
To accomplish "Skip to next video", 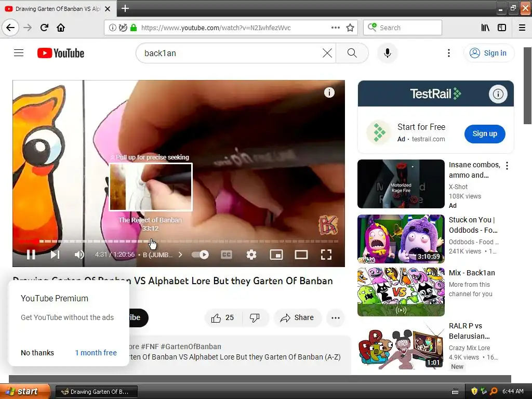I will tap(55, 255).
